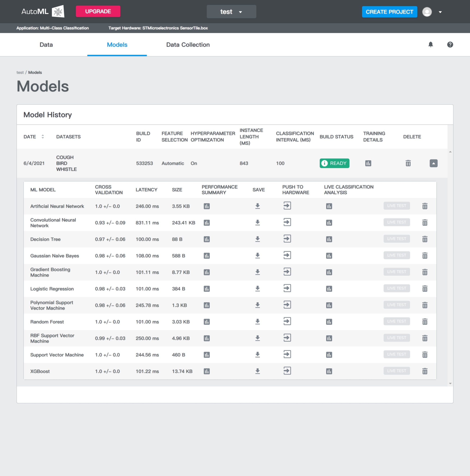Open live classification analysis for Artificial Neural Network
The image size is (470, 476).
tap(329, 206)
